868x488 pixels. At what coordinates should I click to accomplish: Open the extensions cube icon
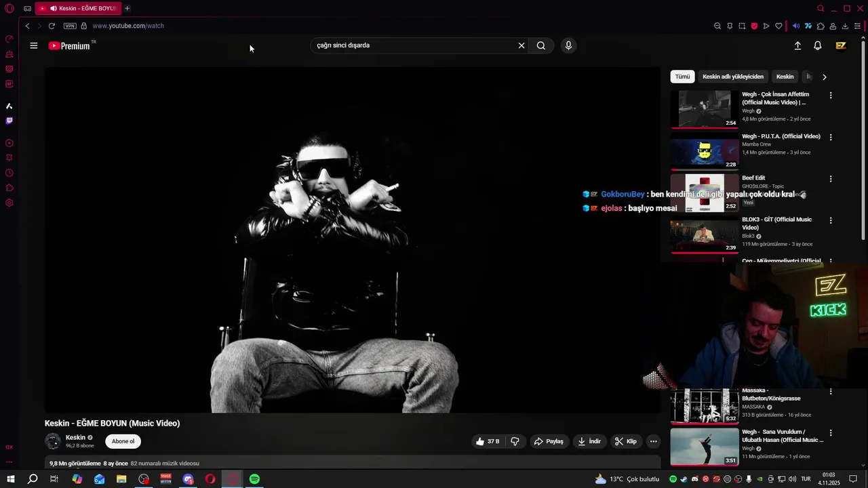[821, 26]
